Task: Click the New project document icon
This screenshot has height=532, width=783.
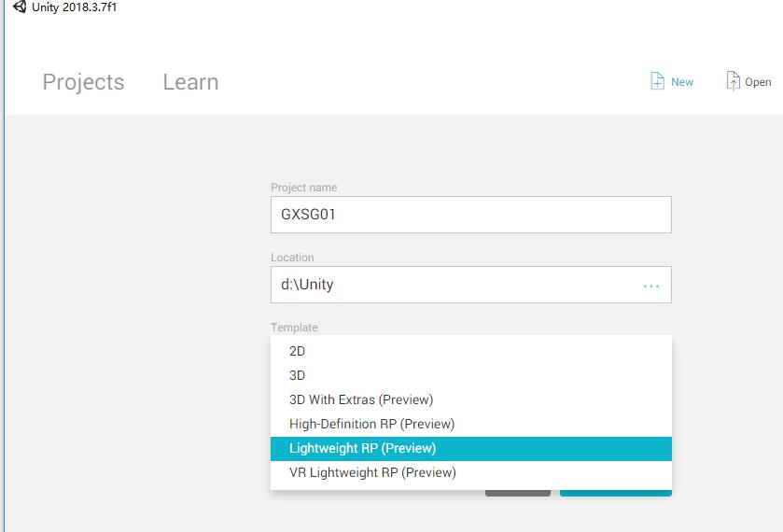Action: (x=657, y=81)
